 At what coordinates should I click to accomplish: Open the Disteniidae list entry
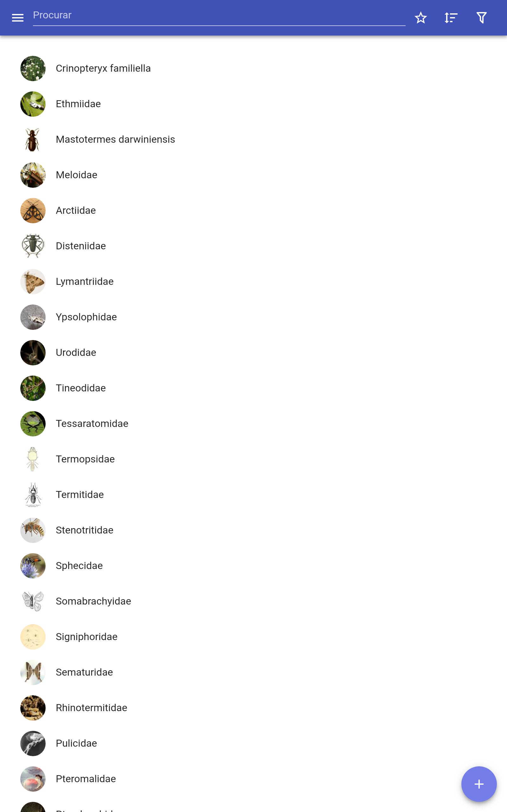point(253,246)
